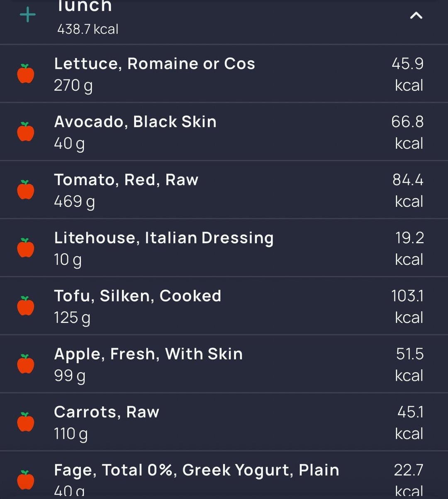Collapse the lunch section with the chevron
Viewport: 448px width, 499px height.
(x=416, y=16)
